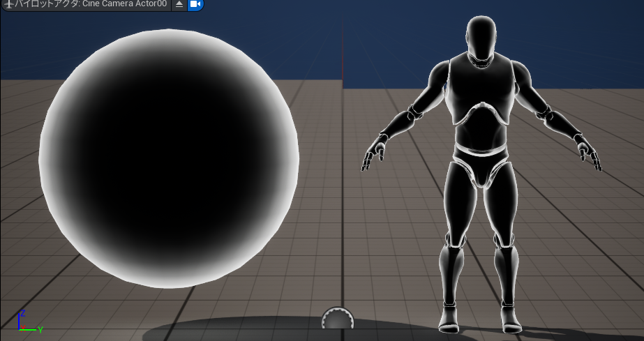Click the XYZ axis gizmo
This screenshot has width=644, height=341.
29,321
